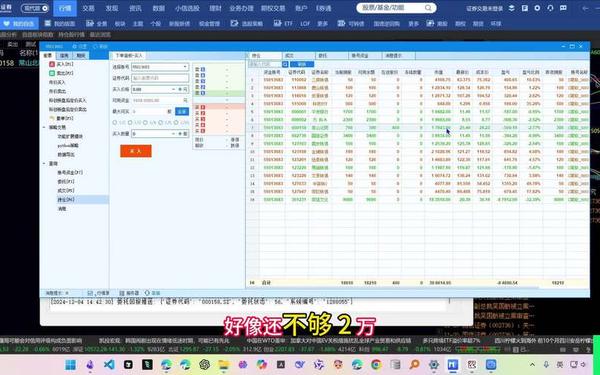Select the 科创板盘后定价买入 sidebar item
Image resolution: width=600 pixels, height=375 pixels.
[x=67, y=100]
